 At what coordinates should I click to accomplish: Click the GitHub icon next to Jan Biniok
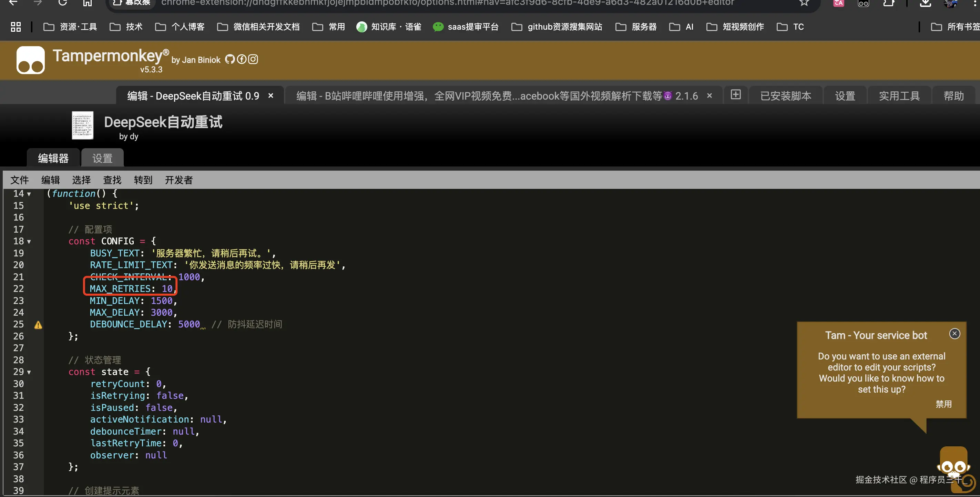pos(230,59)
